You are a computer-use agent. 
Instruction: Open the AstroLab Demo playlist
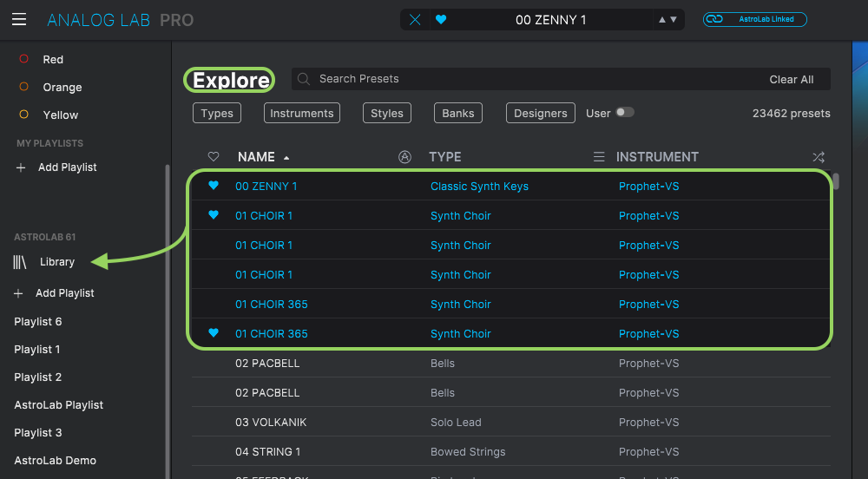click(55, 460)
